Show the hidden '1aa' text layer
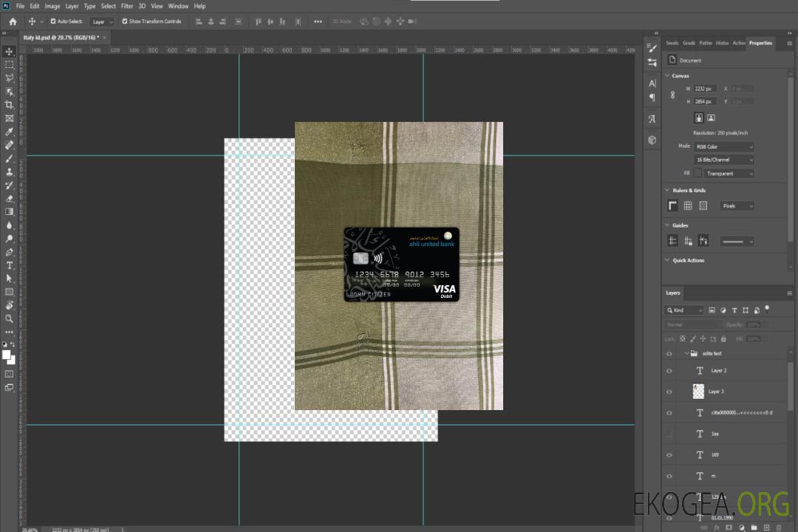 (669, 434)
